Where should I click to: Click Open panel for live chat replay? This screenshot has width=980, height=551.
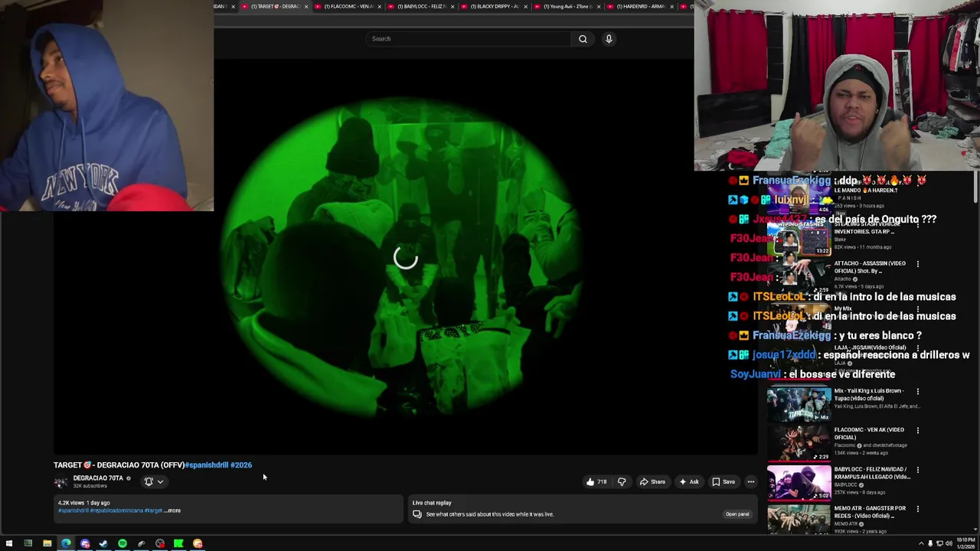(737, 514)
